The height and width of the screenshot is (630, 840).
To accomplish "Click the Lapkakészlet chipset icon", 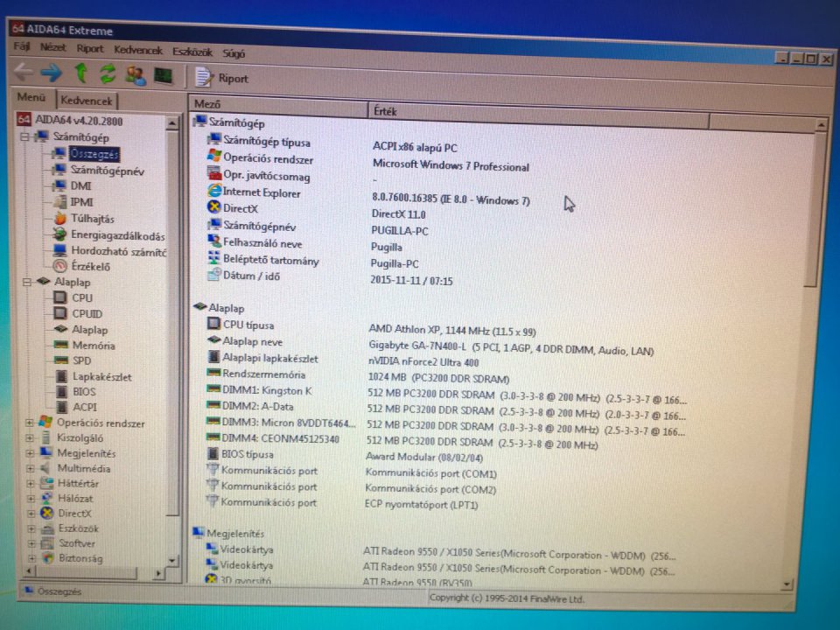I will [x=62, y=376].
